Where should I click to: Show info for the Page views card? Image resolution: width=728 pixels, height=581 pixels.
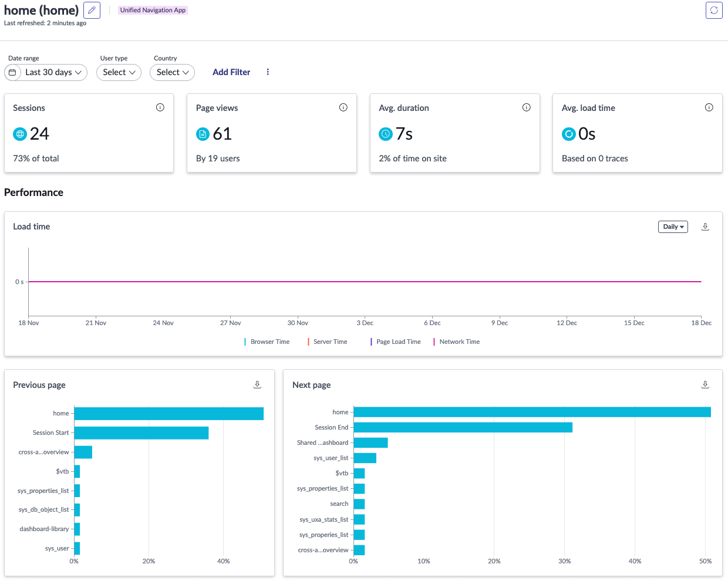click(x=343, y=107)
